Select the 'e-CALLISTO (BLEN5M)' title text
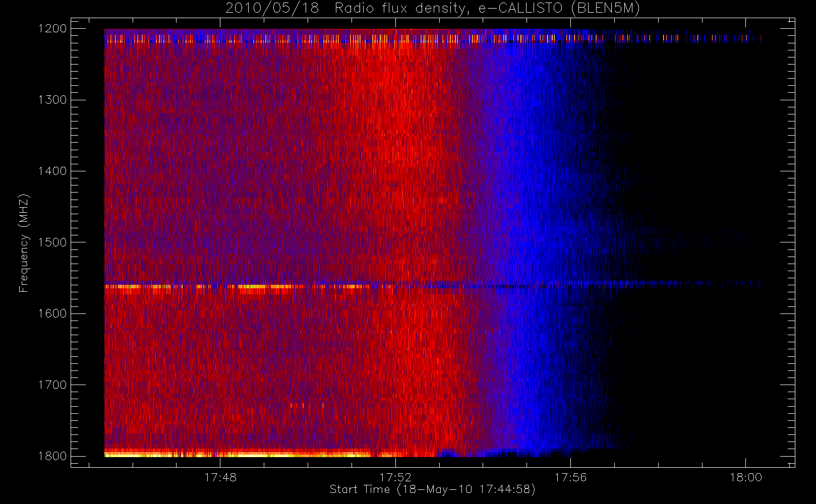 tap(559, 9)
